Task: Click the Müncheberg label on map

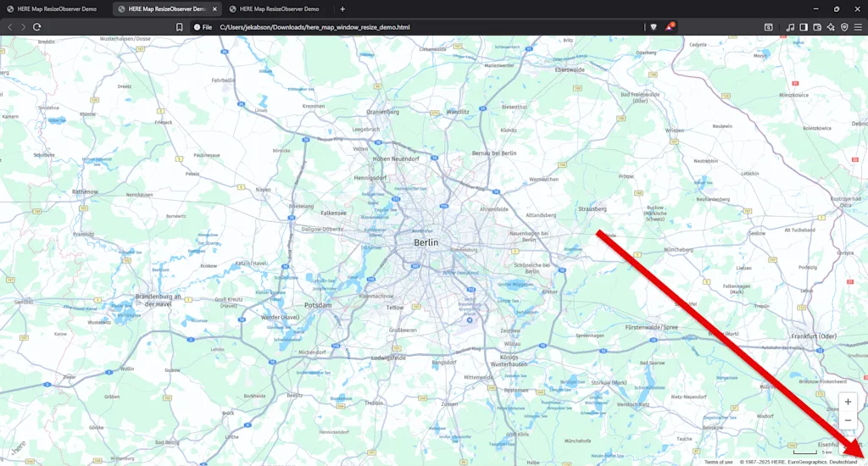Action: click(x=678, y=250)
